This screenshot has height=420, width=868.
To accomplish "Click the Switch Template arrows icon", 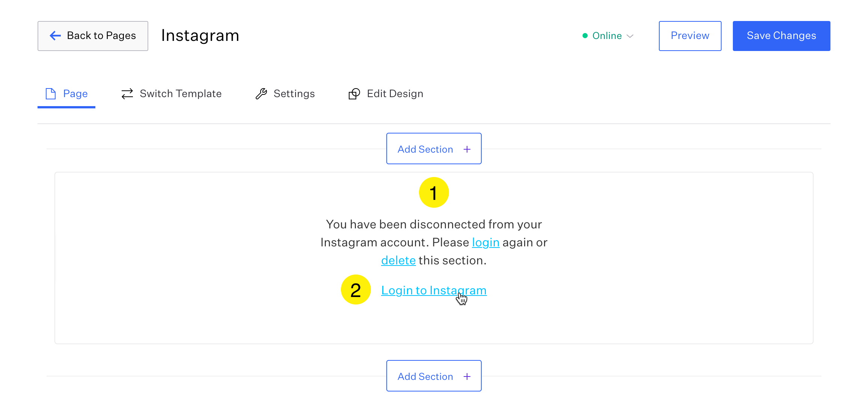I will click(127, 94).
